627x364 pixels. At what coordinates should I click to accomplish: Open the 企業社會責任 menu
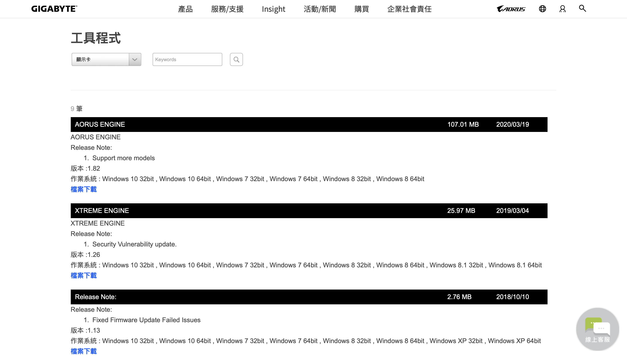[x=409, y=9]
